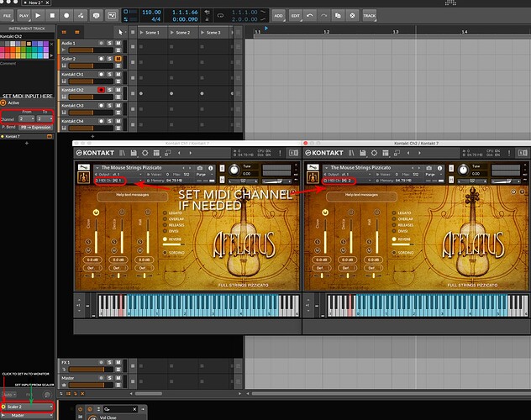Viewport: 531px width, 420px height.
Task: Solo the Audio 1 track
Action: pyautogui.click(x=110, y=43)
